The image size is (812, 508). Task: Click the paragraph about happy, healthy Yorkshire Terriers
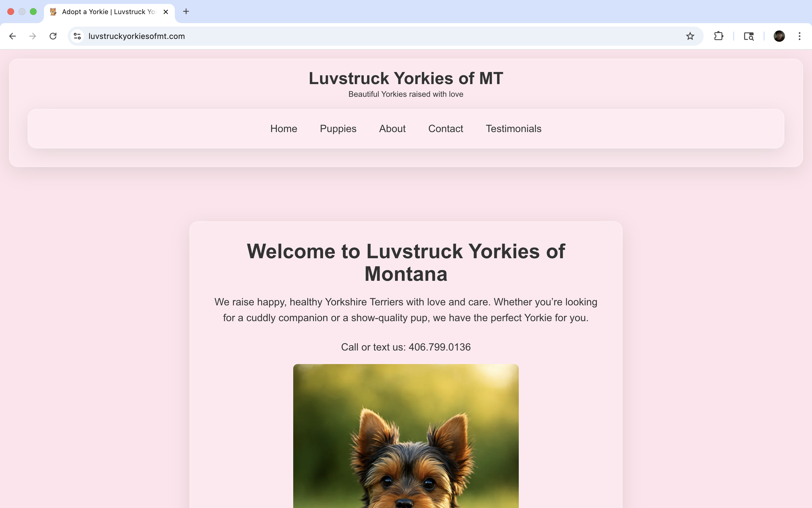[x=406, y=310]
